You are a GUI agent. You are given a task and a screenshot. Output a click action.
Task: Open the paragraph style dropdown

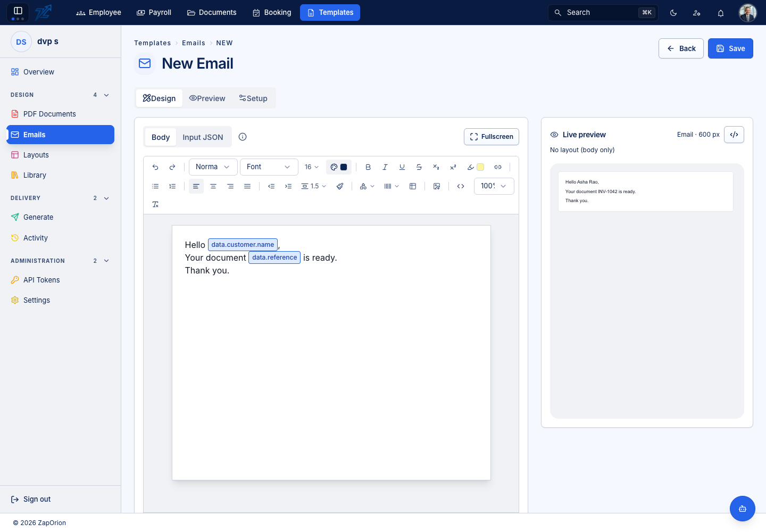click(x=213, y=167)
